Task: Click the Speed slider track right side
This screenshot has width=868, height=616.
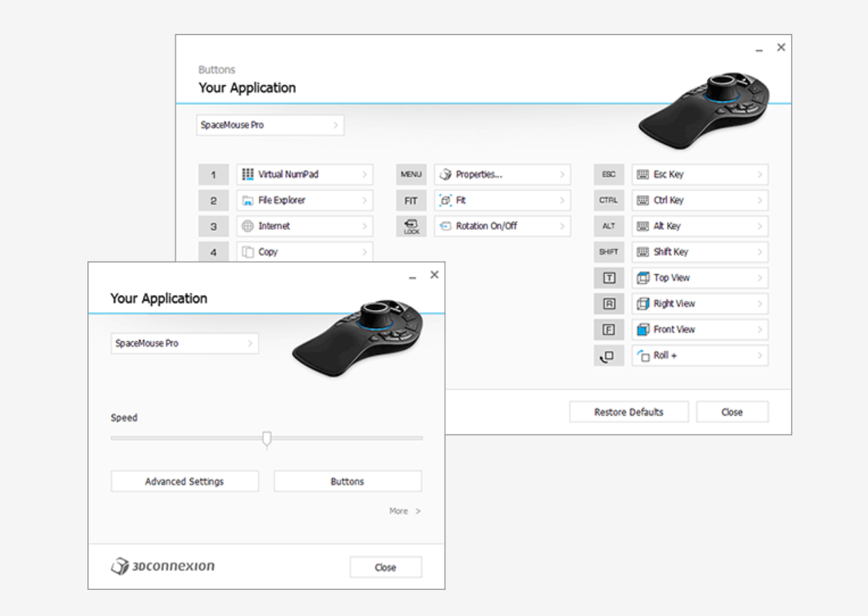Action: pos(347,438)
